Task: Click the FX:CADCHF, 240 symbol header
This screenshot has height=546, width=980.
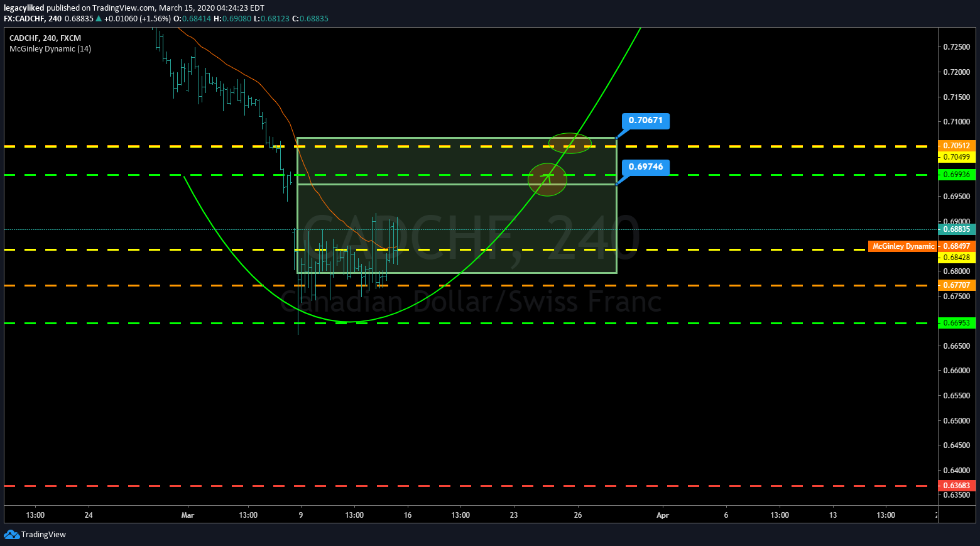Action: pyautogui.click(x=33, y=19)
